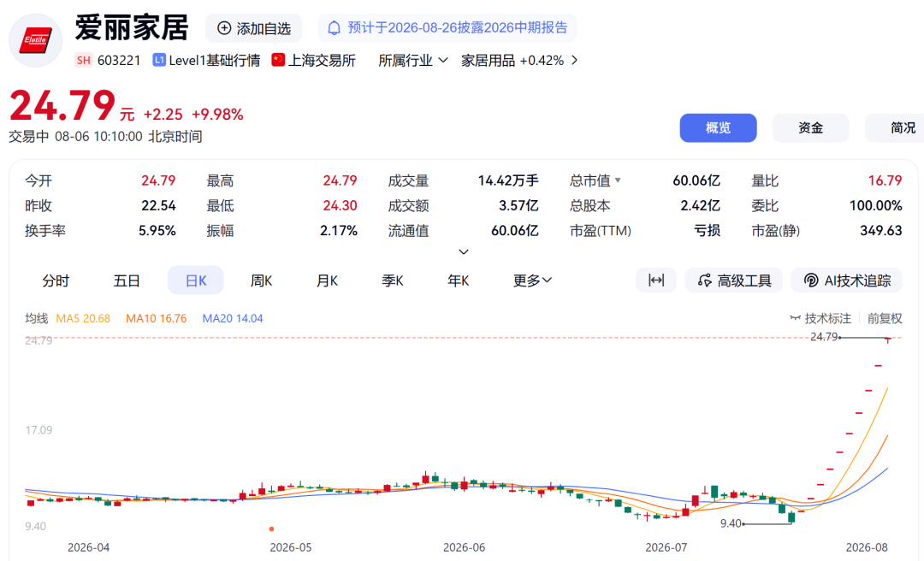This screenshot has height=561, width=924.
Task: Switch to the 概览 tab
Action: 718,128
